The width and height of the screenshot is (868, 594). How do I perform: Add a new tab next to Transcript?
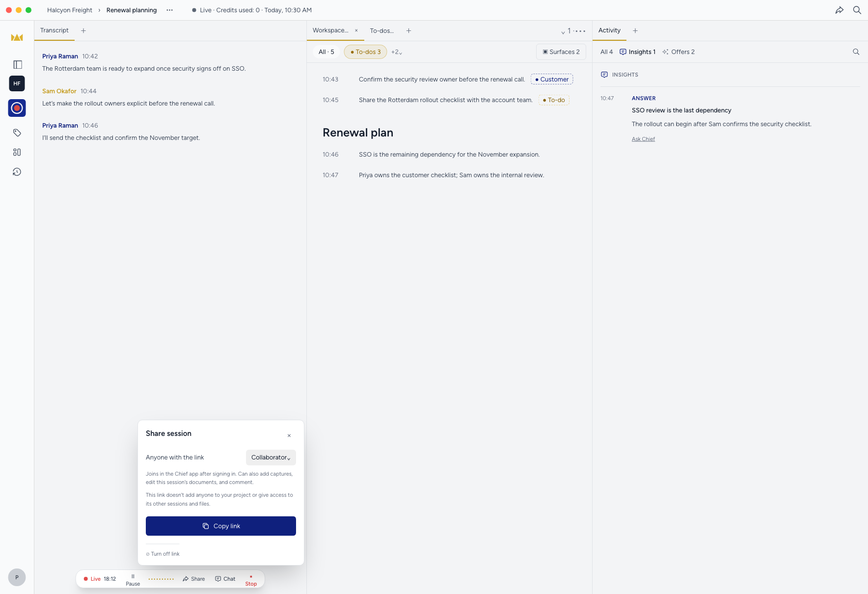83,30
